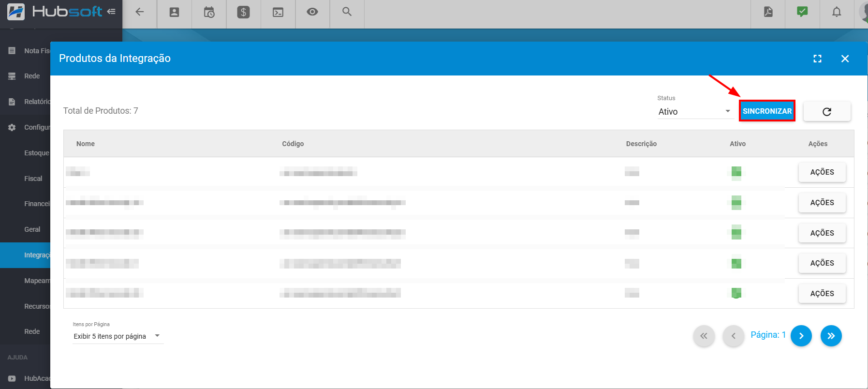This screenshot has height=389, width=868.
Task: Open the terminal console icon
Action: [278, 12]
